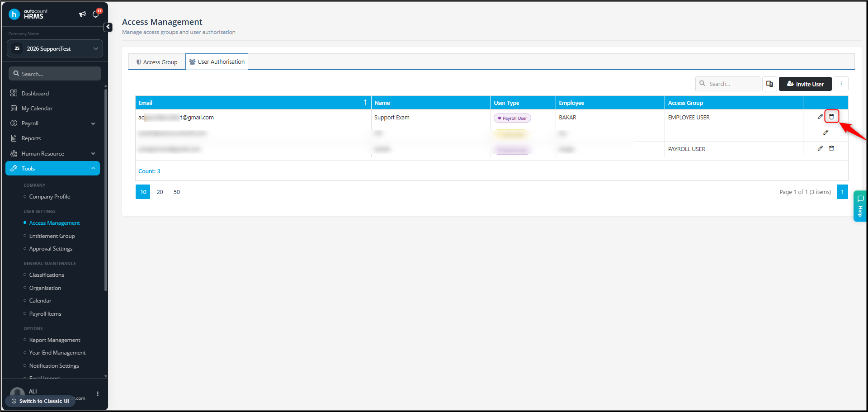Edit the PAYROLL USER row
The height and width of the screenshot is (412, 868).
tap(820, 148)
